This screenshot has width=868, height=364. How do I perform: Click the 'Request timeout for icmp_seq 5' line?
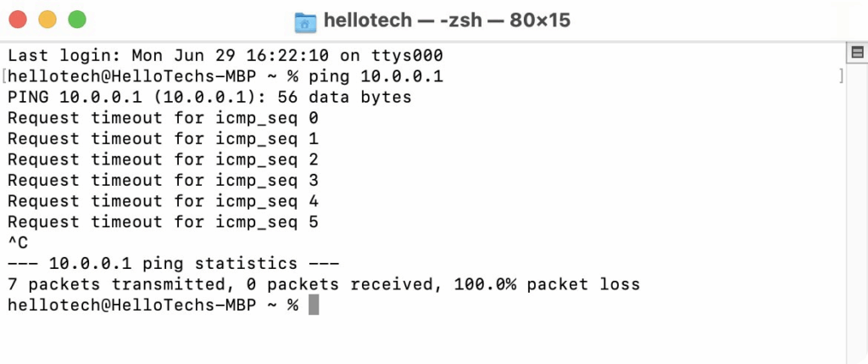point(163,222)
